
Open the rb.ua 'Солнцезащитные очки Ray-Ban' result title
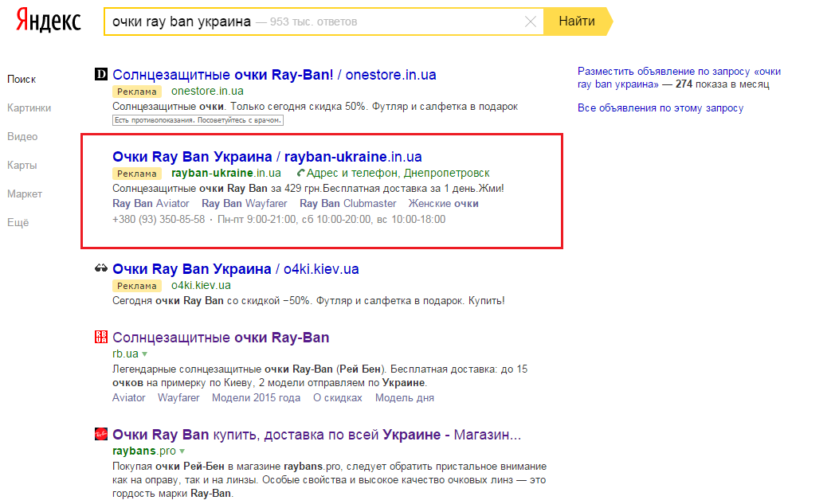tap(221, 338)
